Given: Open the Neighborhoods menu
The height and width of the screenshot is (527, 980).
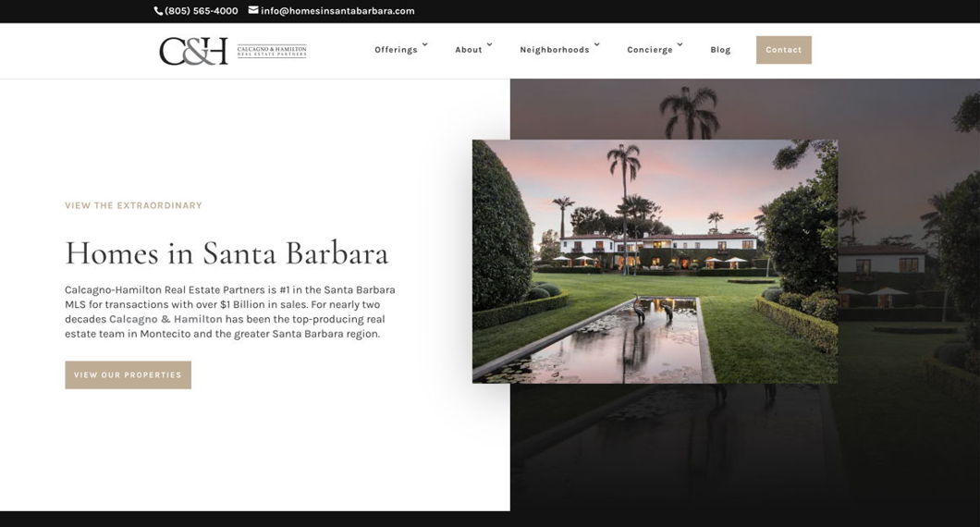Looking at the screenshot, I should pos(555,50).
